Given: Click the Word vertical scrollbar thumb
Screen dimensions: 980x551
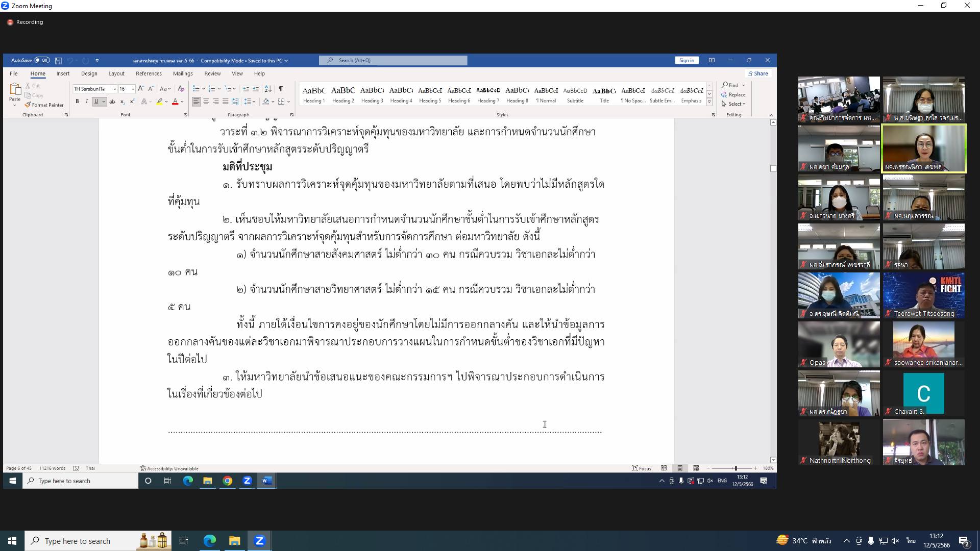Looking at the screenshot, I should pyautogui.click(x=773, y=168).
